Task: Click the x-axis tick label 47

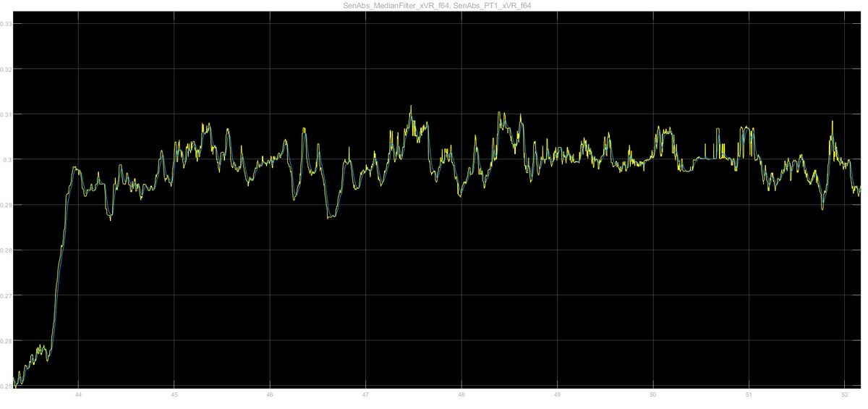Action: coord(366,395)
